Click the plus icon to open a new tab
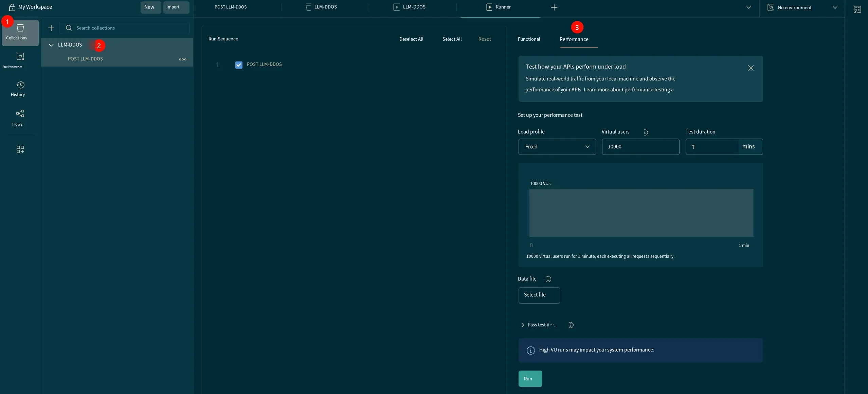The height and width of the screenshot is (394, 868). [x=554, y=7]
